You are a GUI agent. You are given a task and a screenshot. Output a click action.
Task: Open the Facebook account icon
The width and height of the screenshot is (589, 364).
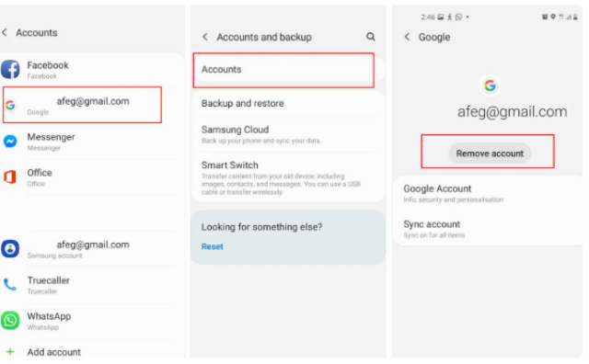click(10, 70)
